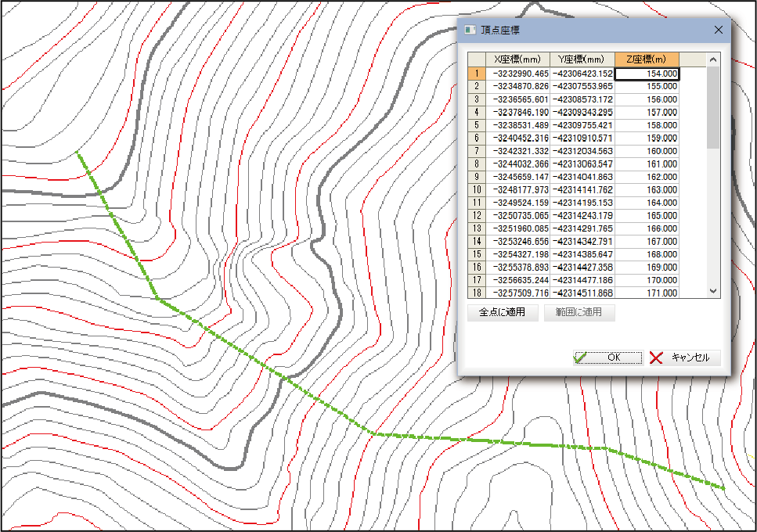Click the vertical scrollbar thumb in the table

click(713, 107)
